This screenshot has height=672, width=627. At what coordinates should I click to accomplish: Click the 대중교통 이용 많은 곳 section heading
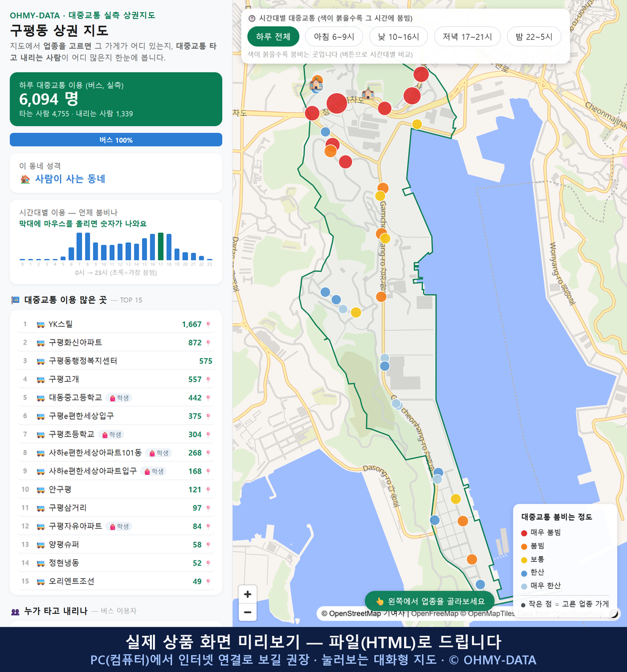65,300
